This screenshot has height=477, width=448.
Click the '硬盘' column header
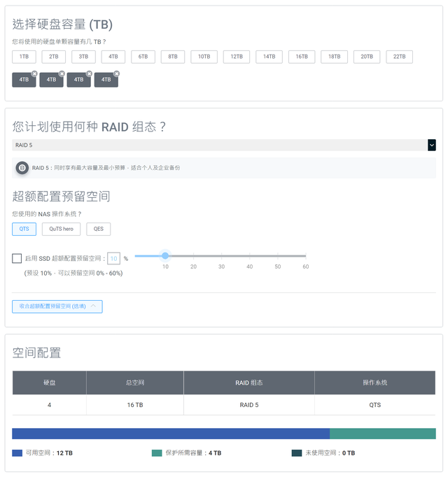49,383
